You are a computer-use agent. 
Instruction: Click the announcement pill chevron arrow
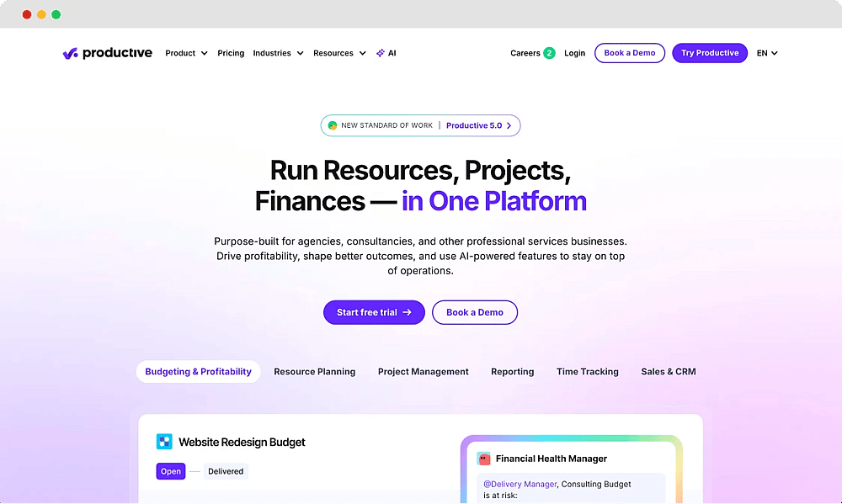point(509,125)
